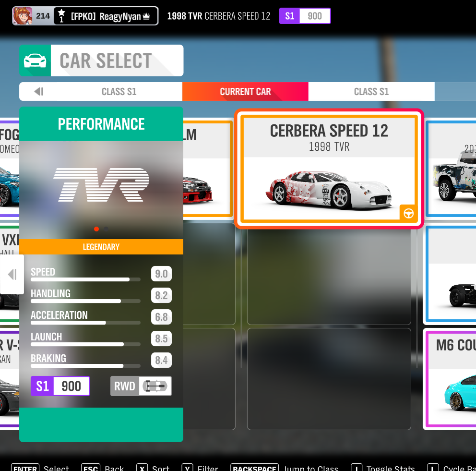Click the CAR SELECT title

tap(106, 60)
